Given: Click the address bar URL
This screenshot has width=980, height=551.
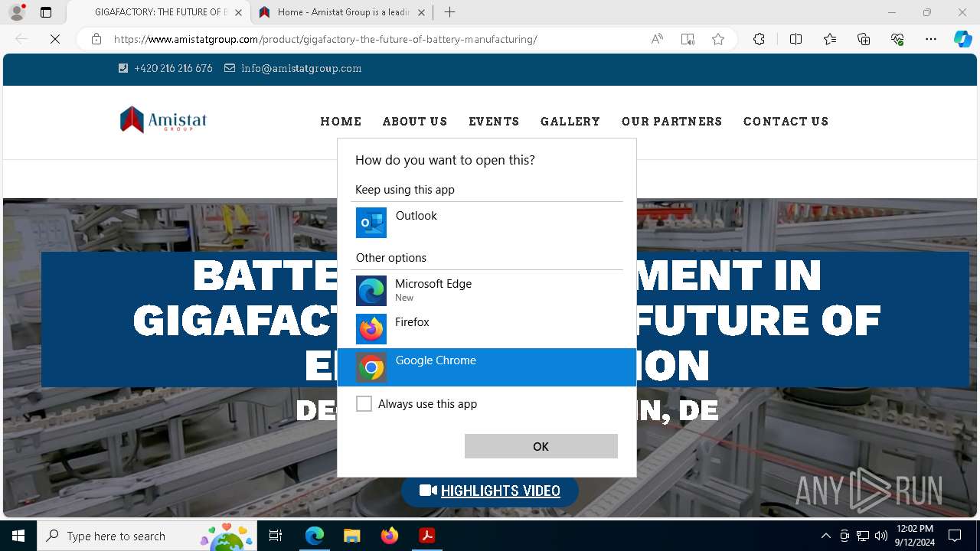Looking at the screenshot, I should click(x=325, y=39).
